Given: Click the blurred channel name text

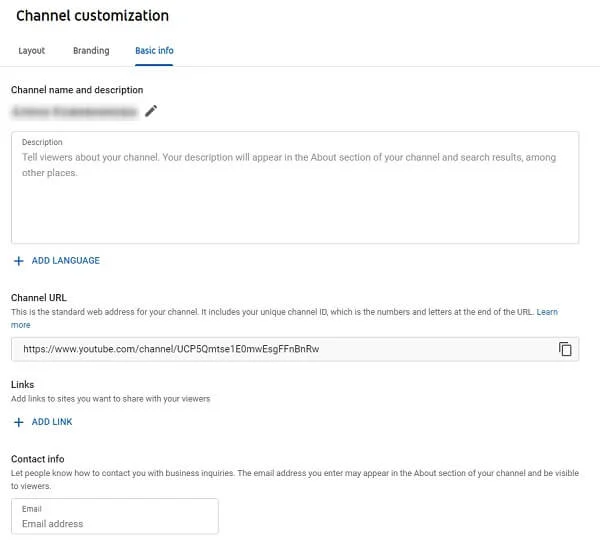Looking at the screenshot, I should coord(74,112).
